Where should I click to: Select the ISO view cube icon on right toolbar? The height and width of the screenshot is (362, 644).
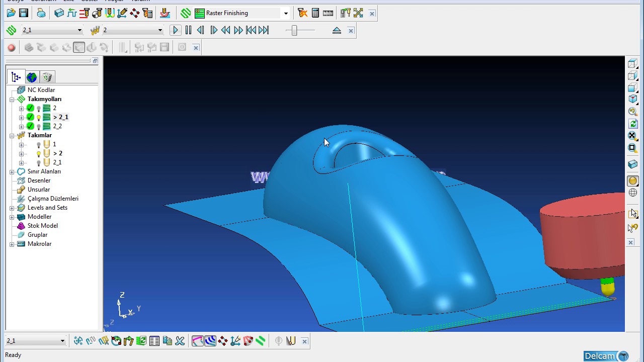(x=633, y=100)
